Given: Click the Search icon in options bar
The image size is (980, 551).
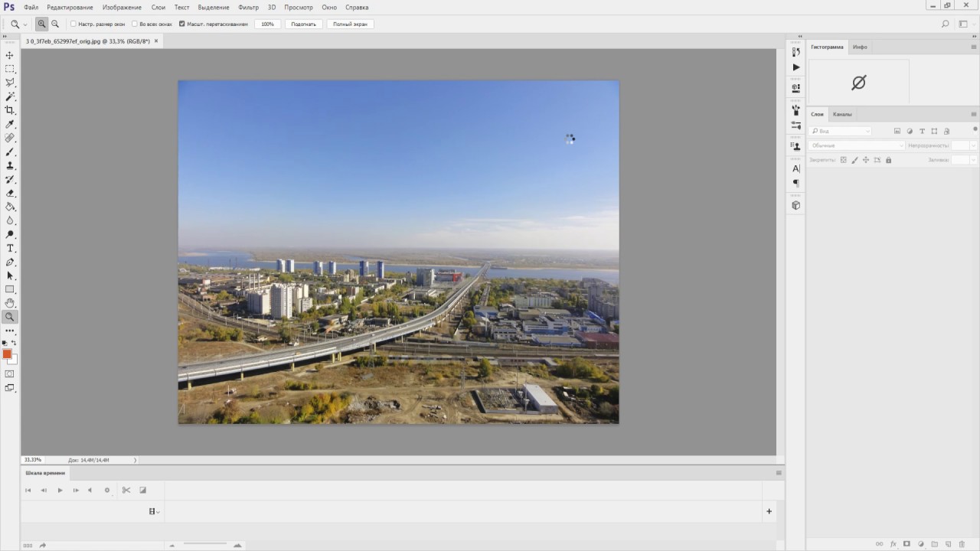Looking at the screenshot, I should pos(945,24).
